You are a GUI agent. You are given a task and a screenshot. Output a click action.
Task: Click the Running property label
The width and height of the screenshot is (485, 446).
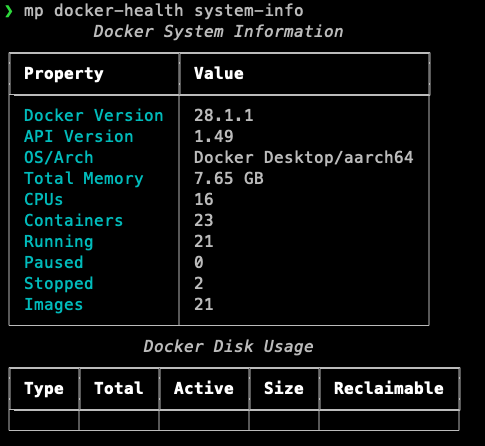(x=59, y=242)
